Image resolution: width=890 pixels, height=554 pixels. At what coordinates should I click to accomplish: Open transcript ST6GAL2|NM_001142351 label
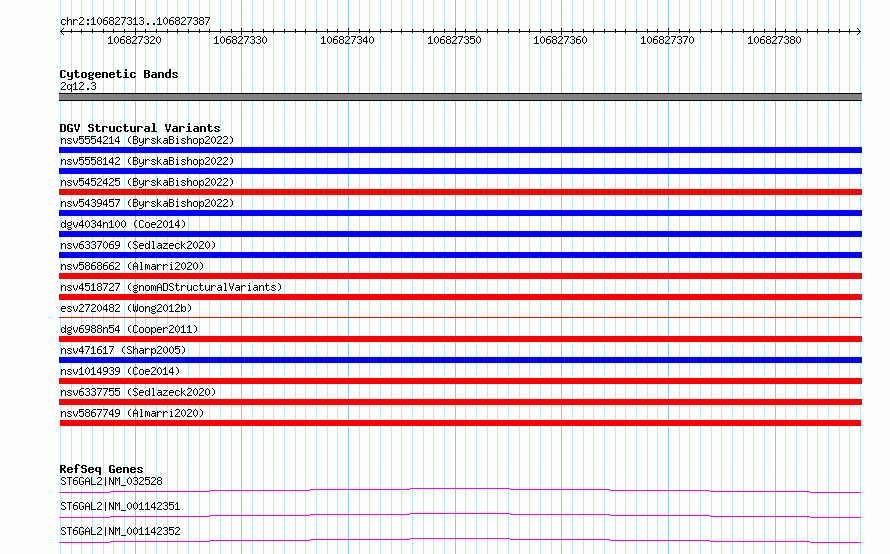click(120, 506)
